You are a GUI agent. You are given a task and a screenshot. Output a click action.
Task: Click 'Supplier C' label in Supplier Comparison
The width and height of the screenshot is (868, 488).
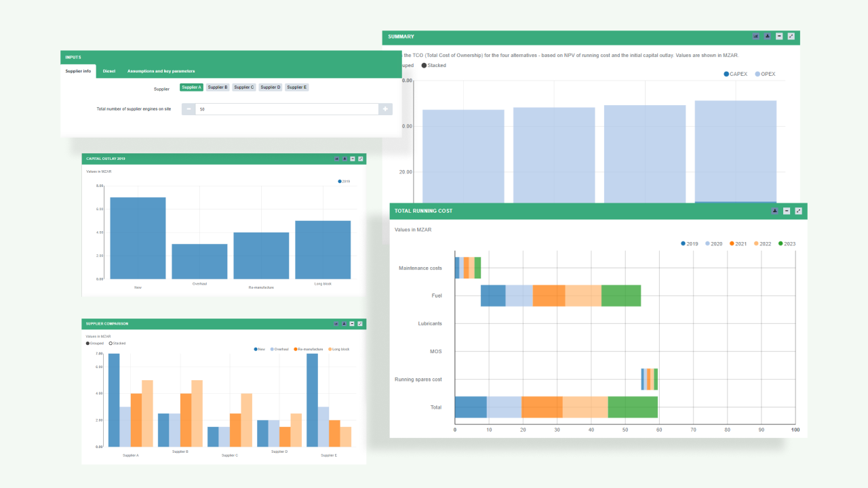230,455
